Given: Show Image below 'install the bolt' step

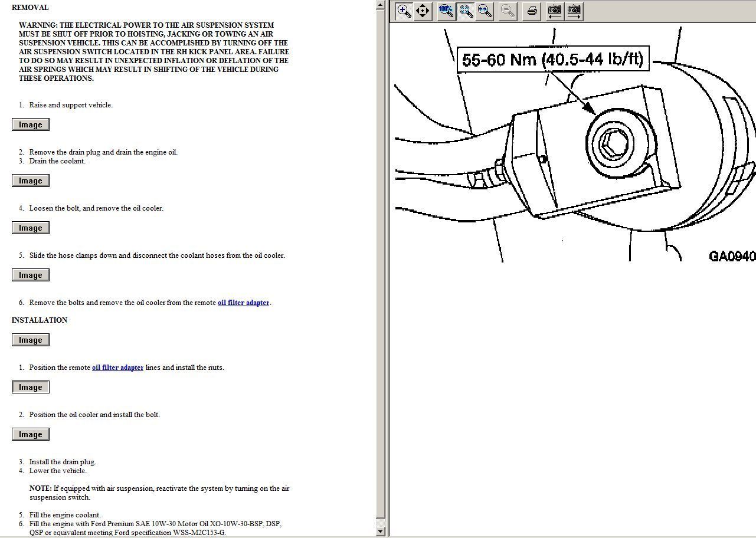Looking at the screenshot, I should [x=31, y=435].
